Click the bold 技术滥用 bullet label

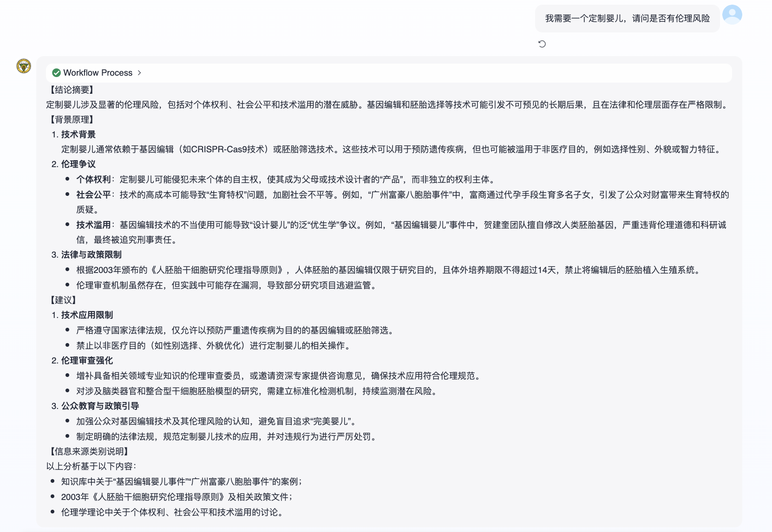[x=93, y=225]
